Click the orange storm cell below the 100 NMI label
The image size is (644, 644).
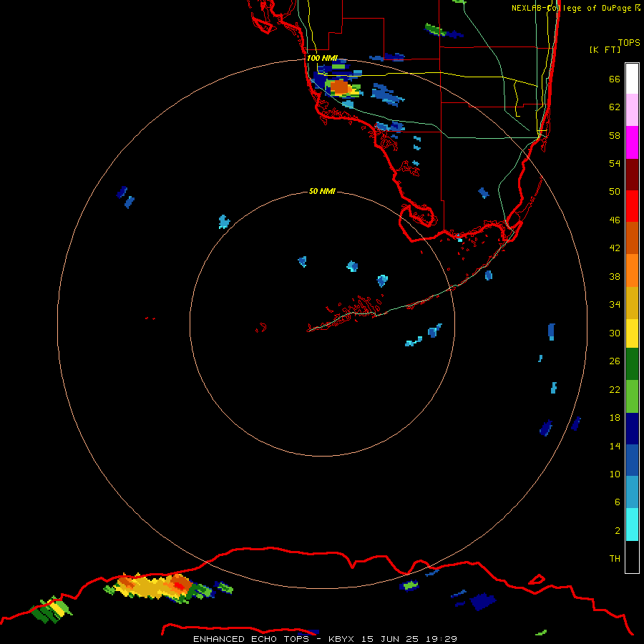click(340, 87)
